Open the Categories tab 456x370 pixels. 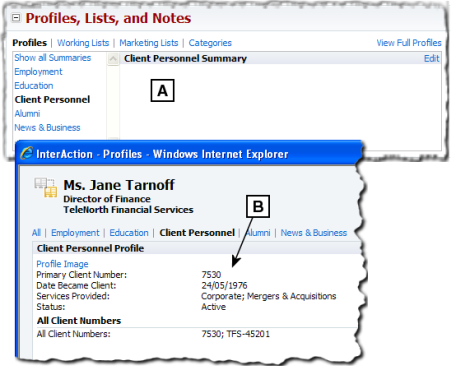click(210, 43)
